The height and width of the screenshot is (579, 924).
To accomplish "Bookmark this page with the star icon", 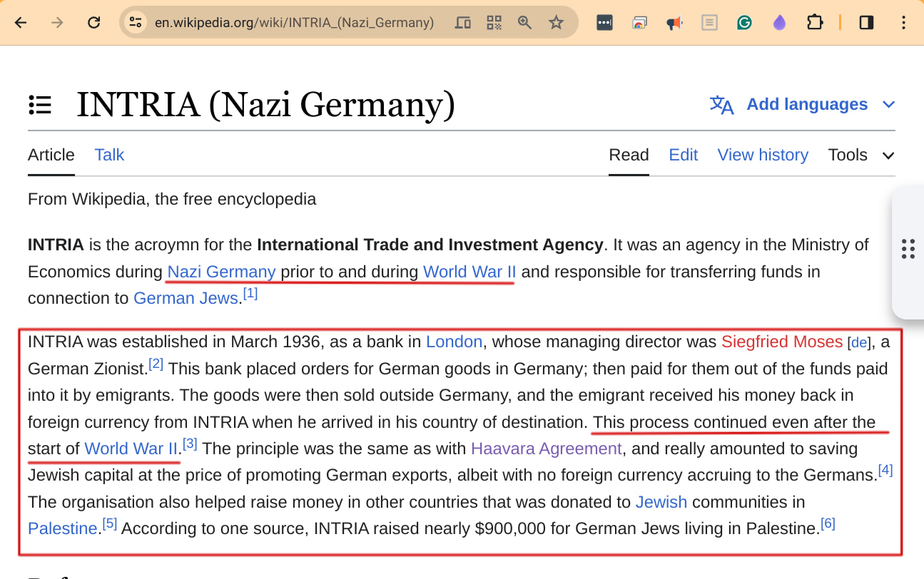I will (556, 23).
